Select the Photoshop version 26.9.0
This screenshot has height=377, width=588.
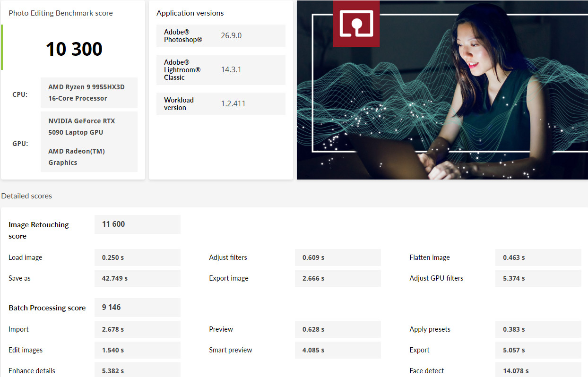(x=231, y=36)
